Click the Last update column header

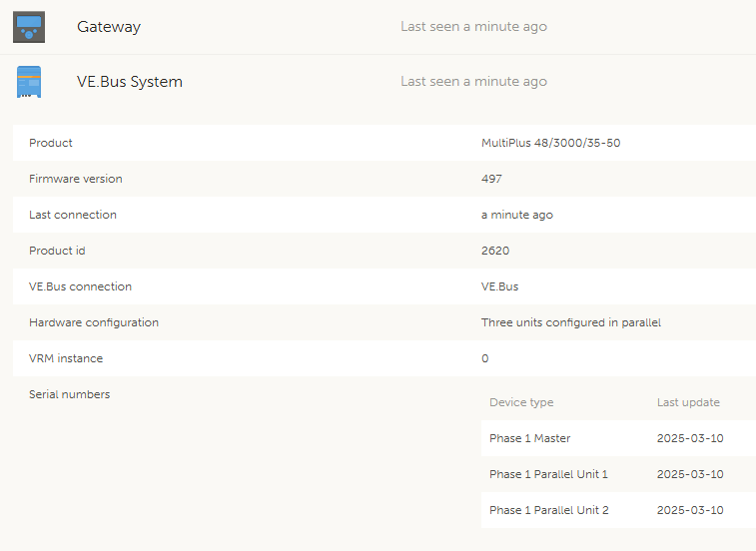click(x=688, y=402)
